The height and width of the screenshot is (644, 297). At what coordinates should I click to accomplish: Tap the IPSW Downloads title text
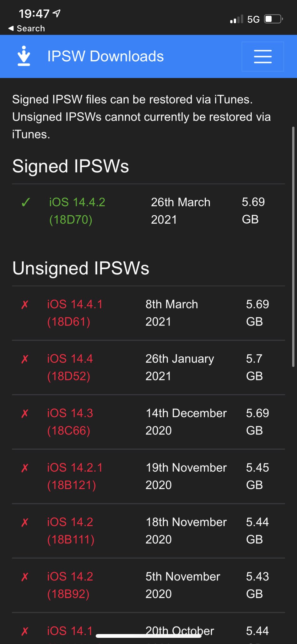coord(105,56)
